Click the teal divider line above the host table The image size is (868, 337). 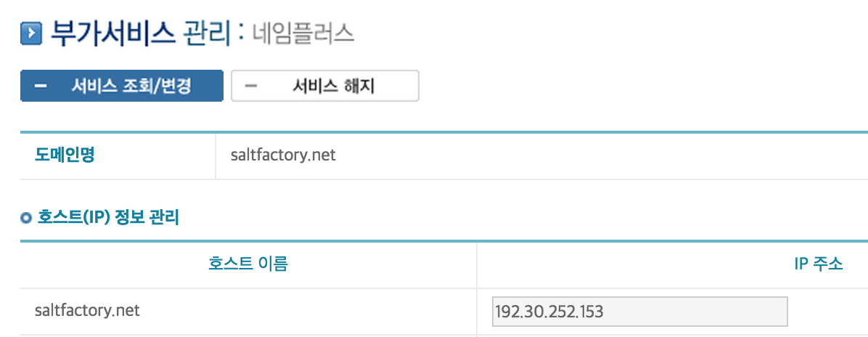point(444,242)
